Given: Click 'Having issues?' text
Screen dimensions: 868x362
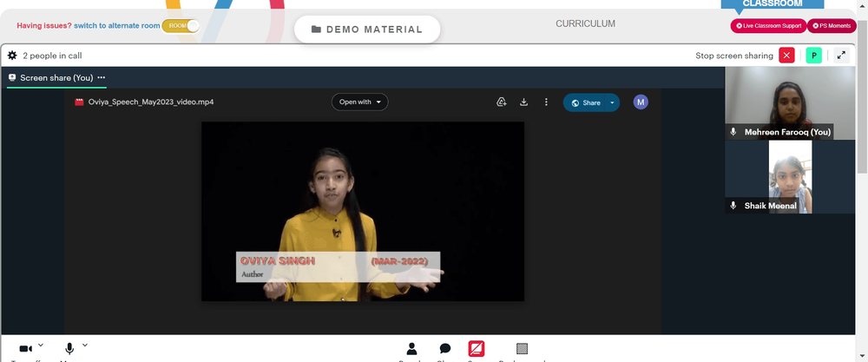Looking at the screenshot, I should click(44, 25).
